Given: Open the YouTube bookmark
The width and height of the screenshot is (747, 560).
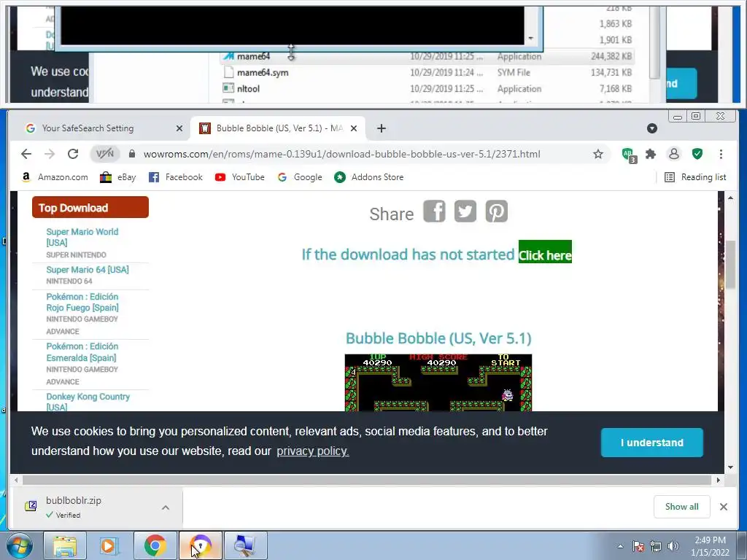Looking at the screenshot, I should tap(239, 177).
